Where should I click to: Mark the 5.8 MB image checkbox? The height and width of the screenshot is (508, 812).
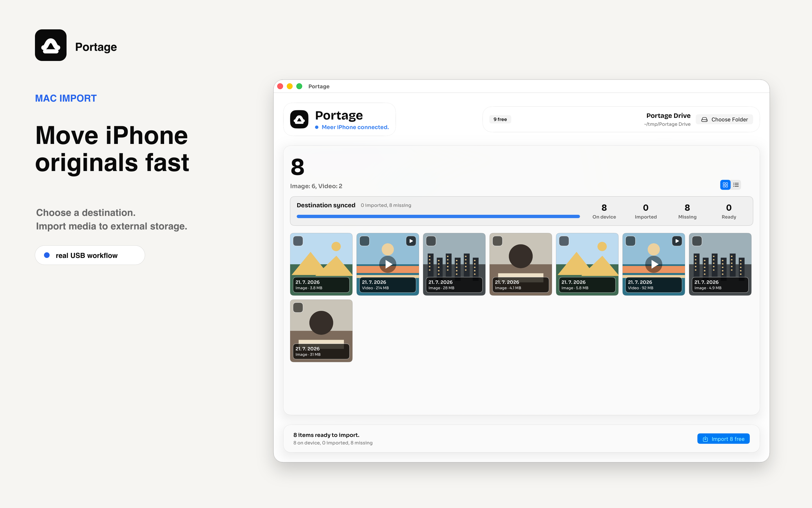click(564, 241)
